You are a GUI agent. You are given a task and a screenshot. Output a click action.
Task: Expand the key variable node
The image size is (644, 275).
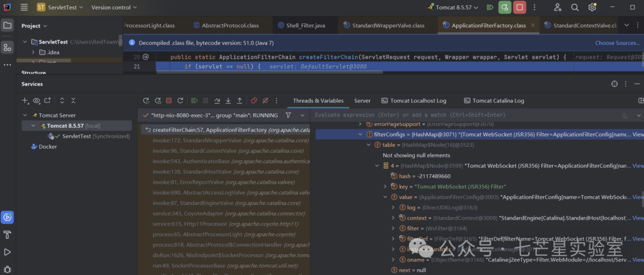tap(385, 187)
